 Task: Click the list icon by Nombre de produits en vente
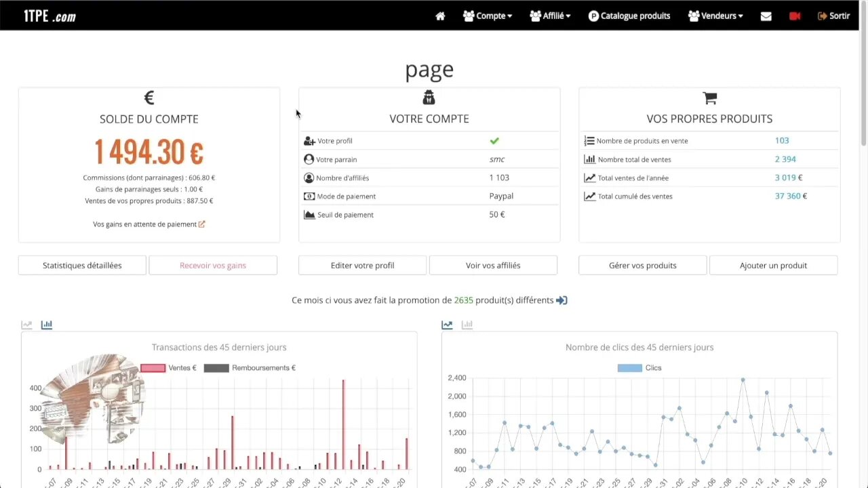coord(589,141)
